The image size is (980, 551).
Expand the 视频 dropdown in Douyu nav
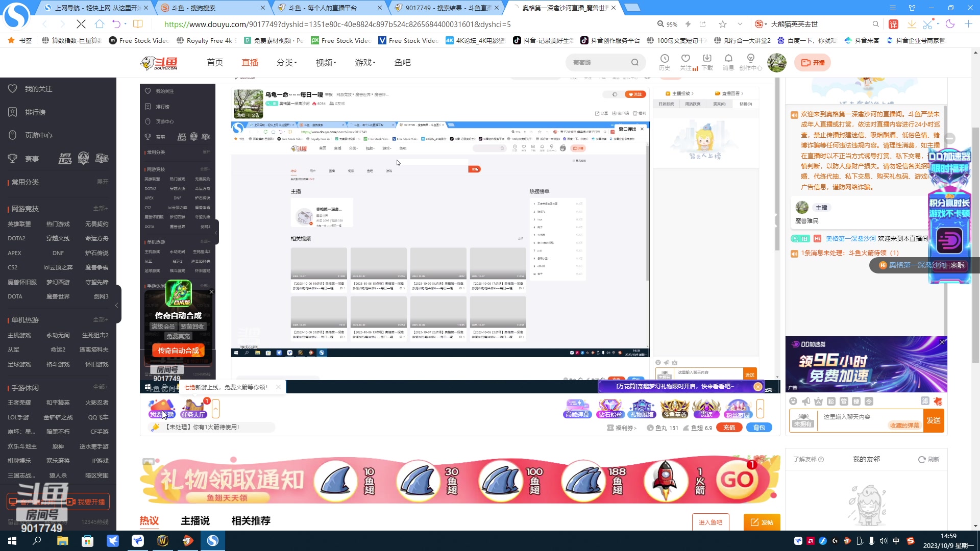[326, 62]
